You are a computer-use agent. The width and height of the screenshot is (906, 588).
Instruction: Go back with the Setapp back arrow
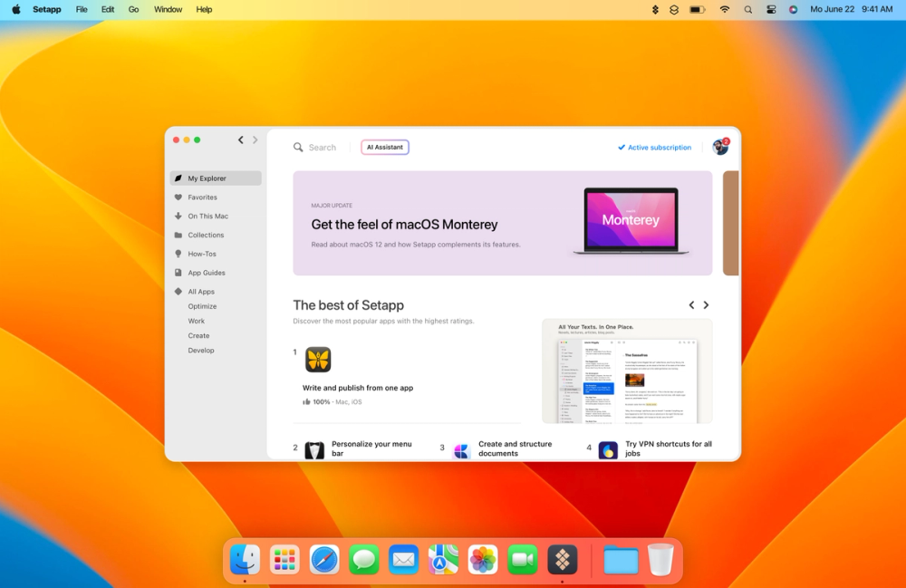click(x=241, y=140)
